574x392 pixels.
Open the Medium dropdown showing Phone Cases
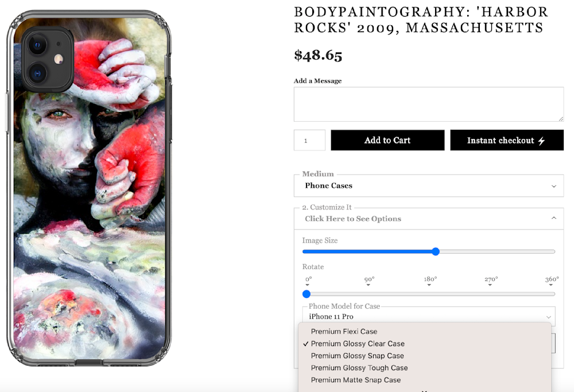(428, 185)
